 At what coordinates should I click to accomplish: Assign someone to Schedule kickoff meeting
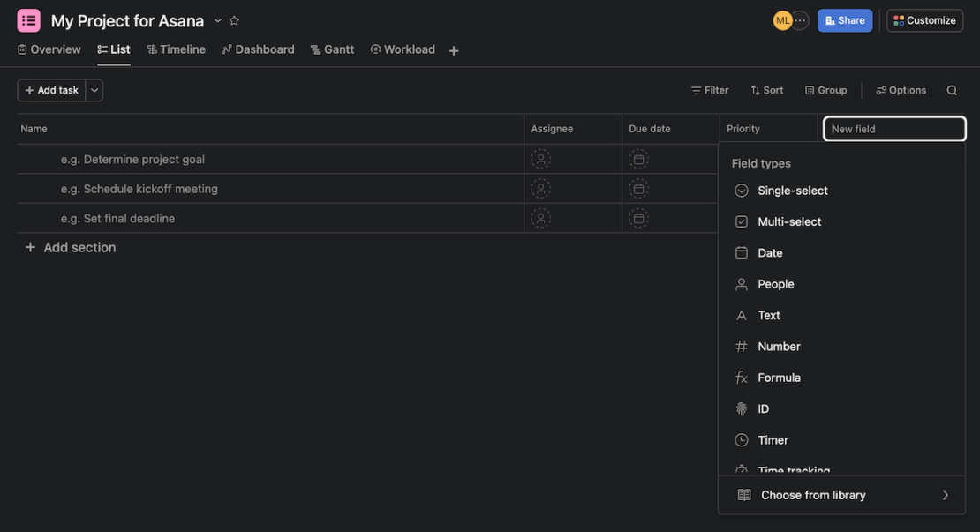click(539, 187)
